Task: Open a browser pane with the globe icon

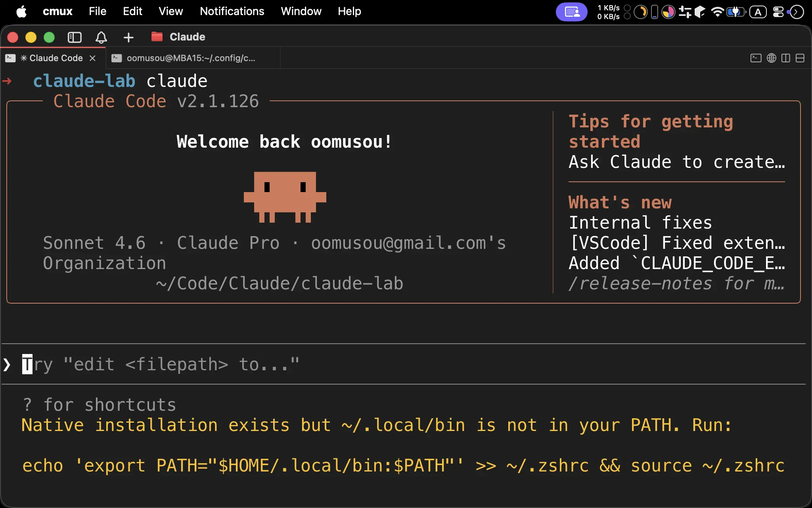Action: [771, 58]
